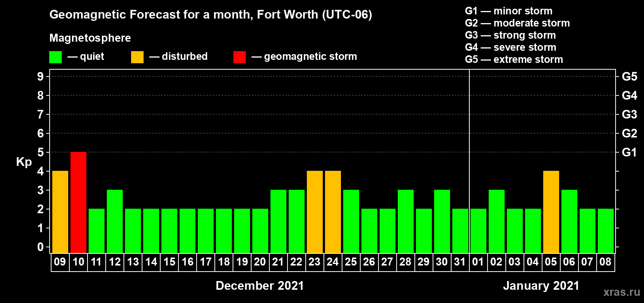Click the date label 27

point(387,262)
